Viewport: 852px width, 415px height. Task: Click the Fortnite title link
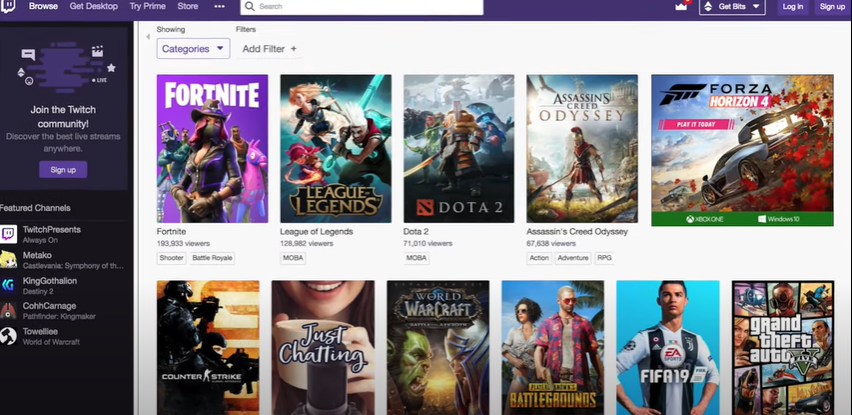(171, 231)
